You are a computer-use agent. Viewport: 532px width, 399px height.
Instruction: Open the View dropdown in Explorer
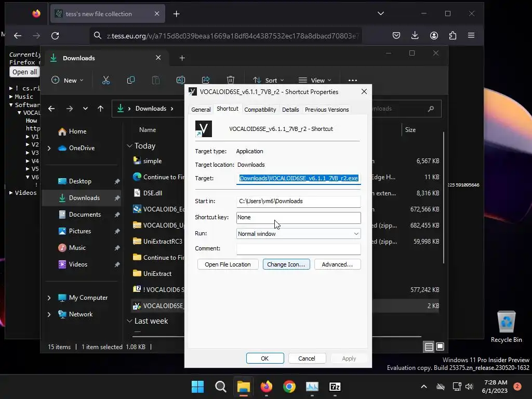coord(315,81)
